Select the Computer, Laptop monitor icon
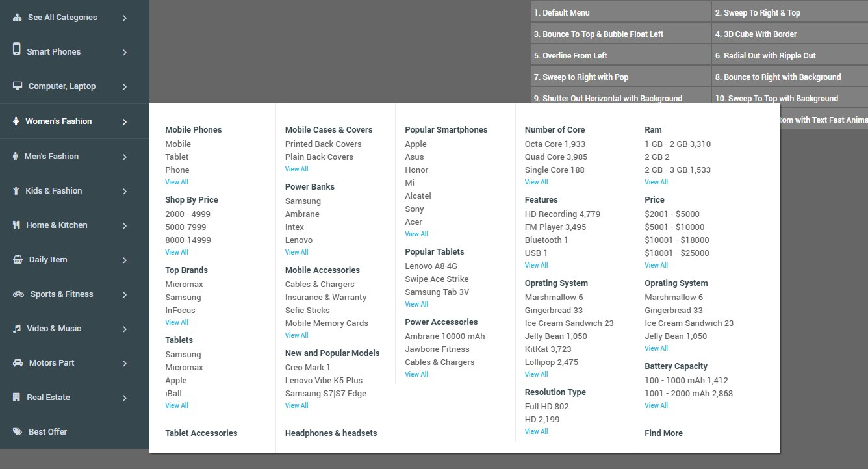 (14, 86)
